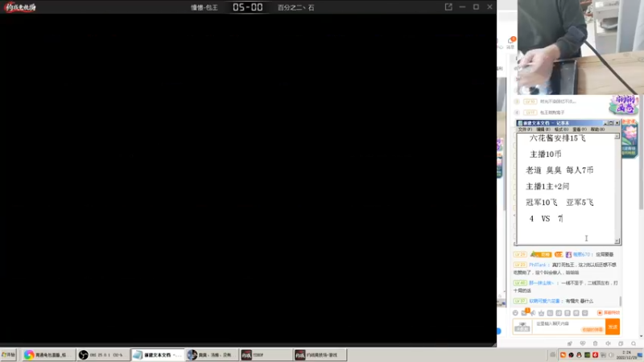
Task: Click the orange danmaku tag inside chat input
Action: coord(592,330)
